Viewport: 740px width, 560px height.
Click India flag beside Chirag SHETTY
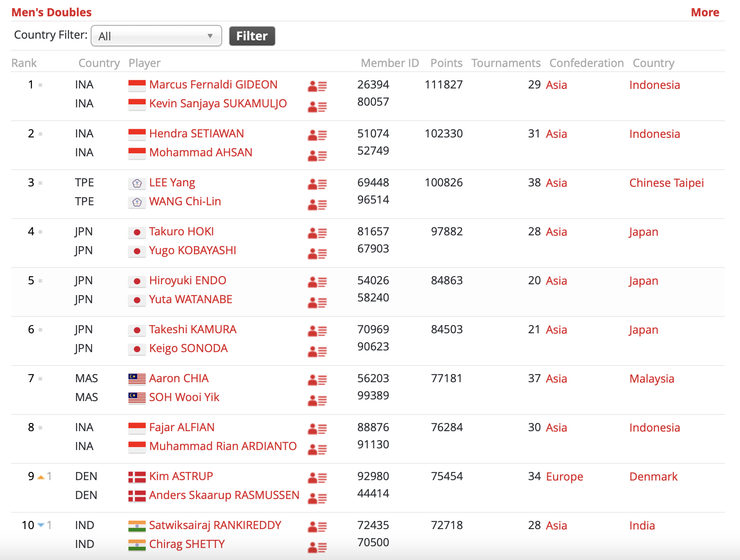click(137, 545)
